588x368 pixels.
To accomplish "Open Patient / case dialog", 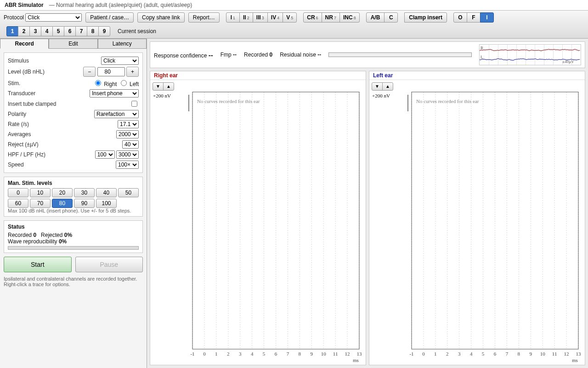I will point(109,17).
